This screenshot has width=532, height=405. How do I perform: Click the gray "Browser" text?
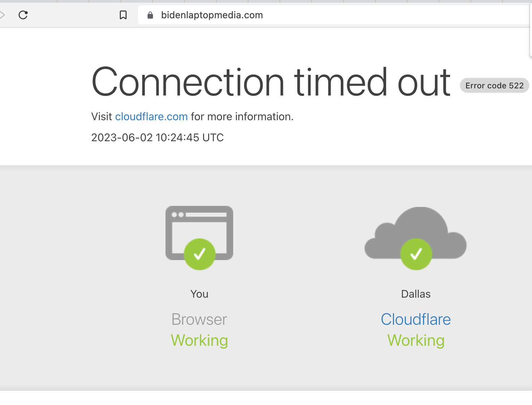pyautogui.click(x=199, y=319)
